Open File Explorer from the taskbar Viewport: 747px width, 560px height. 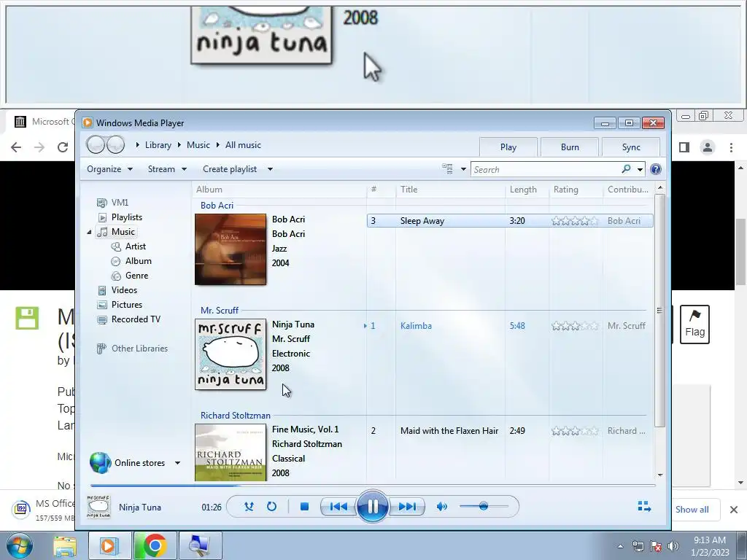[65, 546]
